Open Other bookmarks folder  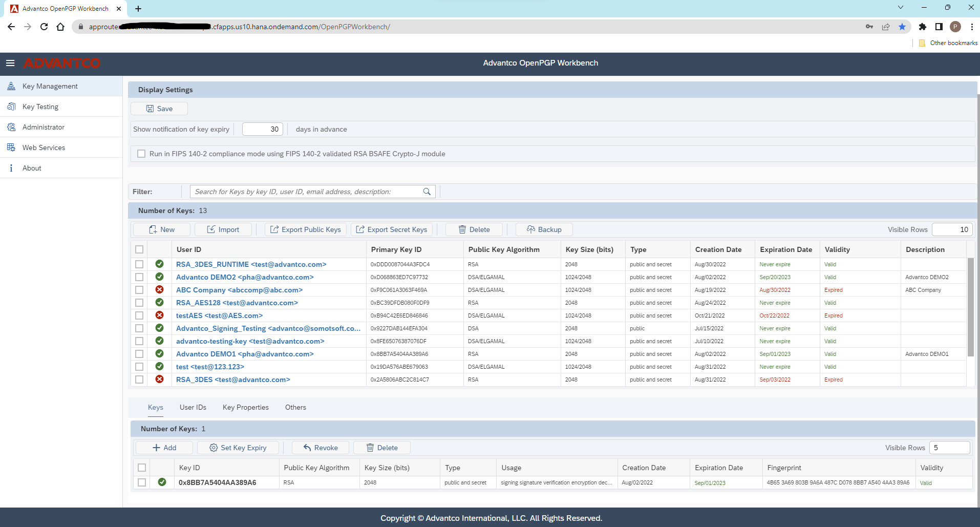(x=948, y=43)
